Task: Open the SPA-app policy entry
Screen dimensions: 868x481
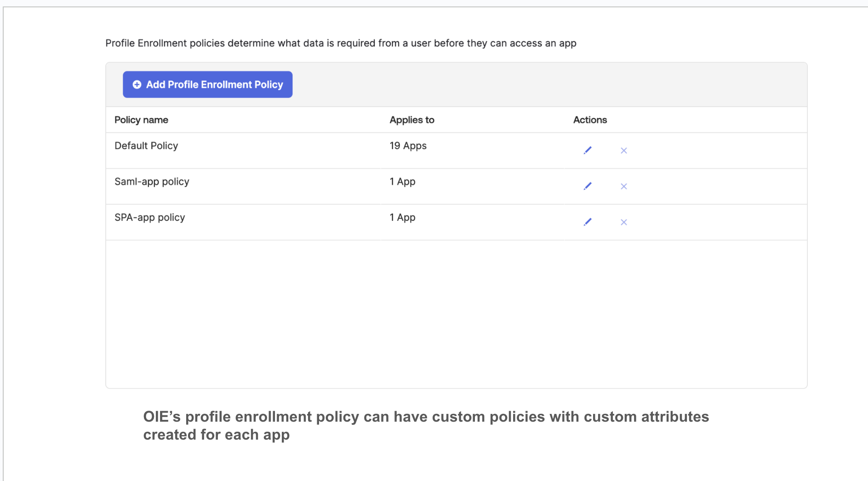Action: coord(149,218)
